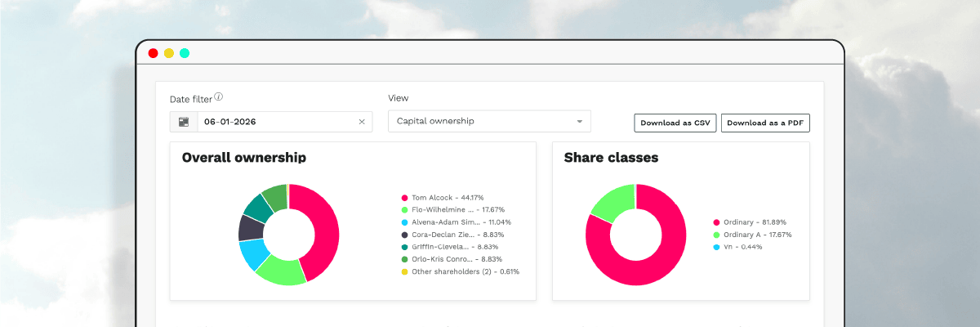
Task: Select the Griffin-Clevela legend dot
Action: pyautogui.click(x=404, y=247)
